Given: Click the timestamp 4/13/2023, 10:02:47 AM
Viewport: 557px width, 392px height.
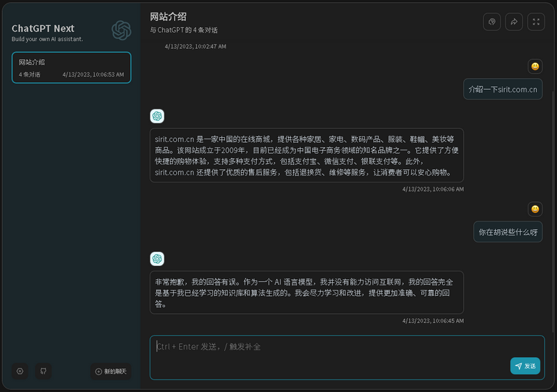Looking at the screenshot, I should [196, 47].
